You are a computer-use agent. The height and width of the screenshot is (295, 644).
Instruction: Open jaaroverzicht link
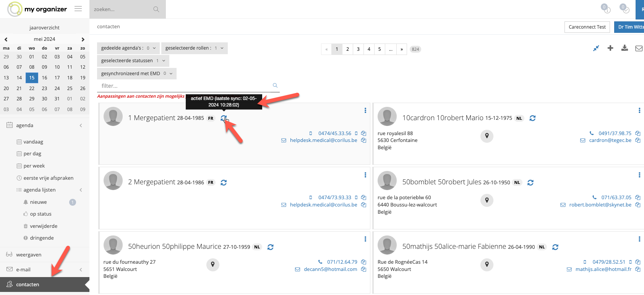click(x=44, y=28)
